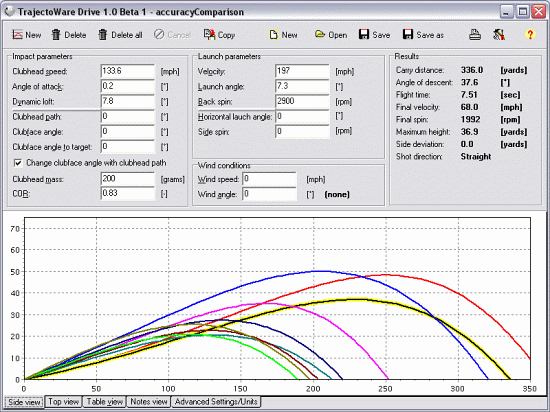Toggle Change clubface angle with clubhead path
The height and width of the screenshot is (412, 550).
point(18,163)
